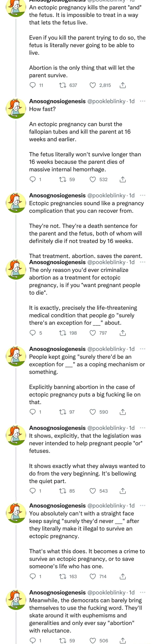This screenshot has width=152, height=644.
Task: Click the reply icon showing 5 replies
Action: [x=33, y=333]
